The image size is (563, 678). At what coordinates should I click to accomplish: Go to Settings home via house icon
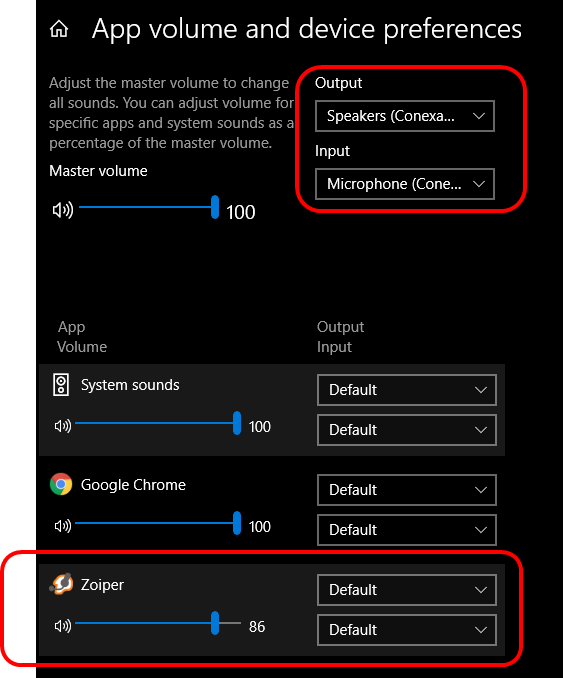[59, 29]
